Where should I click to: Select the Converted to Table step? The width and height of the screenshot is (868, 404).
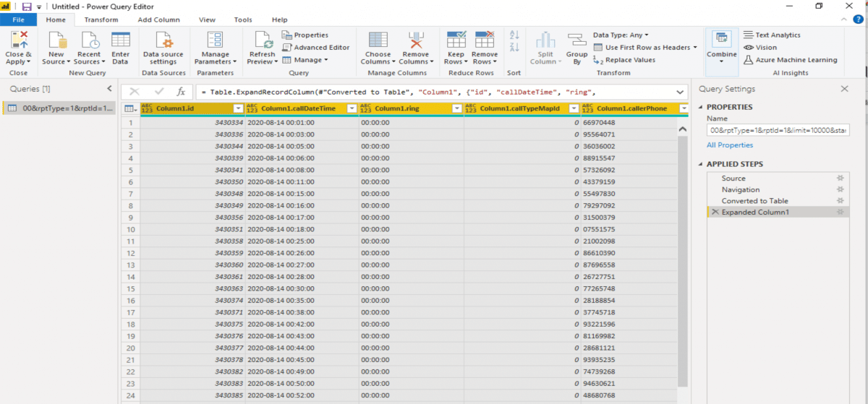tap(754, 201)
